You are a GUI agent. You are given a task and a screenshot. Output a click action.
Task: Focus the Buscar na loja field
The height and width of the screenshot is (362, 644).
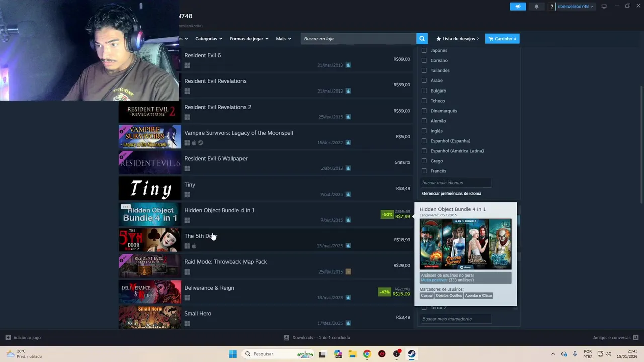click(358, 39)
